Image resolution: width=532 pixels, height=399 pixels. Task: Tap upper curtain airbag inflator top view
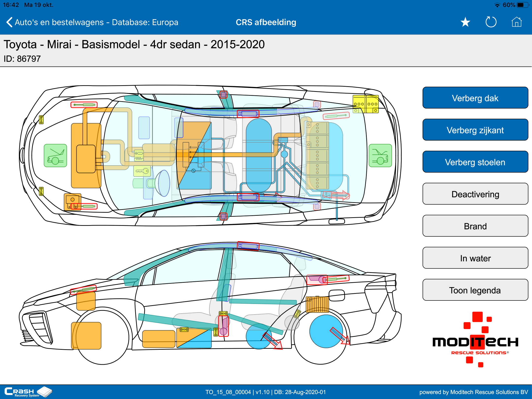[x=248, y=114]
